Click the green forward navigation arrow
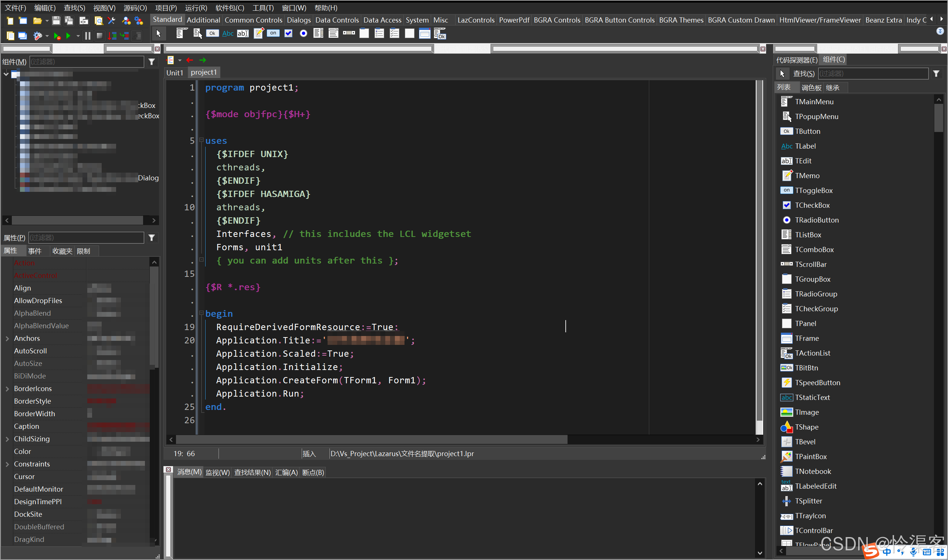 click(203, 60)
